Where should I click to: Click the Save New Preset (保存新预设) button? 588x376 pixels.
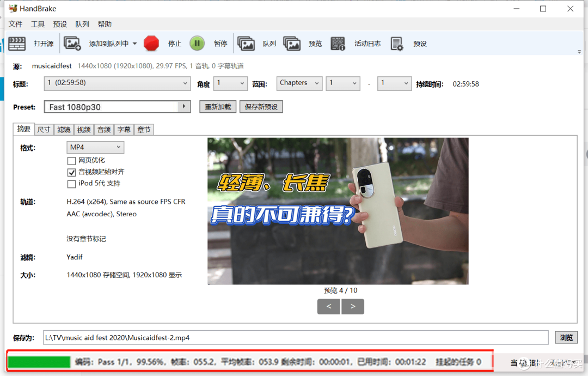[261, 107]
